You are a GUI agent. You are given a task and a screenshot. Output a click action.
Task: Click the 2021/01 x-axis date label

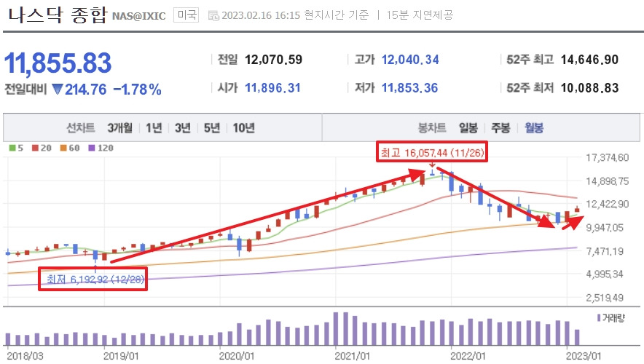[x=353, y=356]
